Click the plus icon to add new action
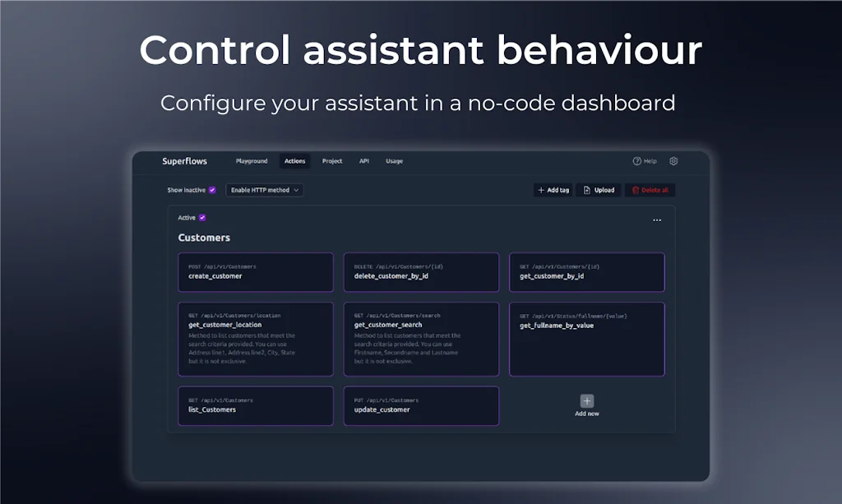842x504 pixels. [x=586, y=401]
